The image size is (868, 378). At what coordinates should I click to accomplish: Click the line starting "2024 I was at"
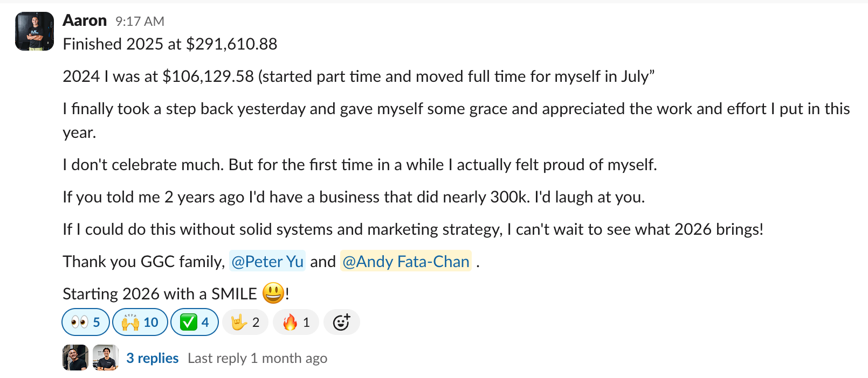pos(358,76)
